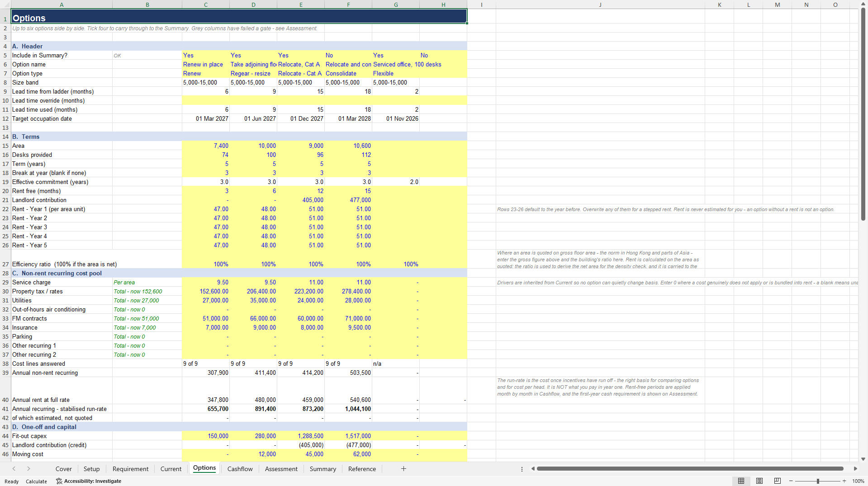Image resolution: width=868 pixels, height=486 pixels.
Task: Open sheet tab options three-dot handle
Action: 522,469
